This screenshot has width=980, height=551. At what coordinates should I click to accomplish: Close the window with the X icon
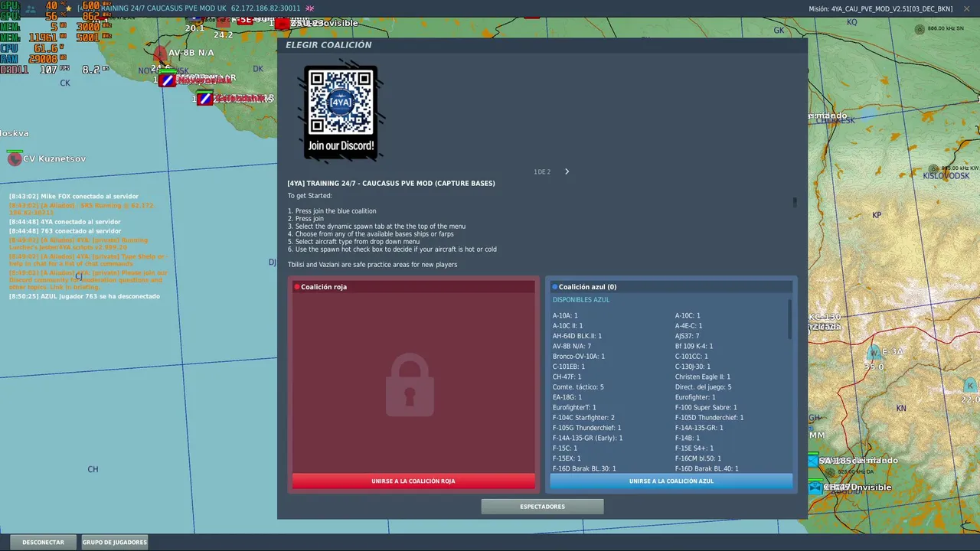966,8
